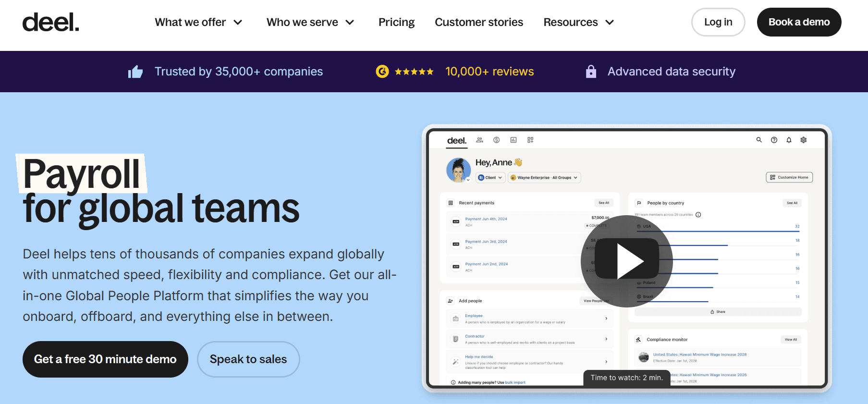Click the Speak to sales button
Screen dimensions: 868x404
pyautogui.click(x=248, y=359)
